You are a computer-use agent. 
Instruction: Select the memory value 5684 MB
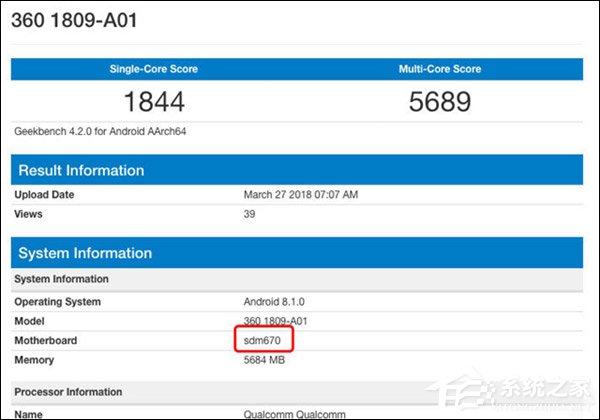(264, 360)
